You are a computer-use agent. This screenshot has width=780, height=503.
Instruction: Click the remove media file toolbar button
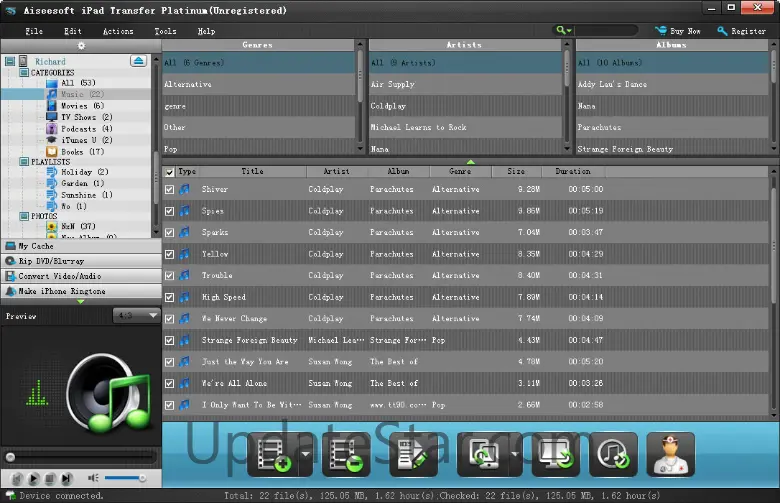click(346, 455)
